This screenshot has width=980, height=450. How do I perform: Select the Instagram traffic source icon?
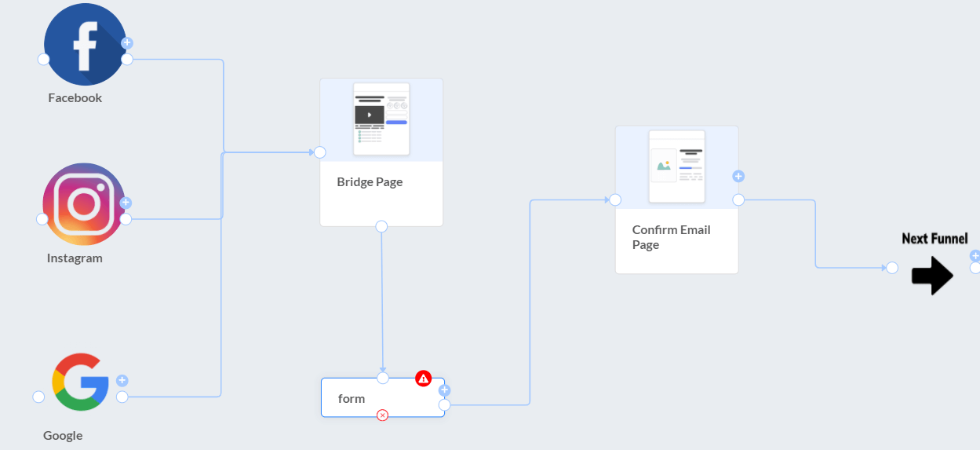click(83, 204)
